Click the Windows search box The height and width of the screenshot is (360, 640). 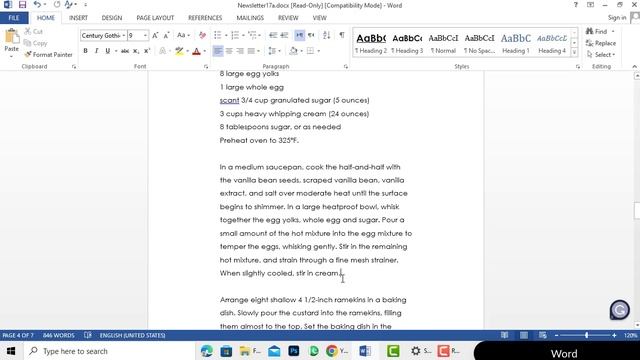coord(110,351)
